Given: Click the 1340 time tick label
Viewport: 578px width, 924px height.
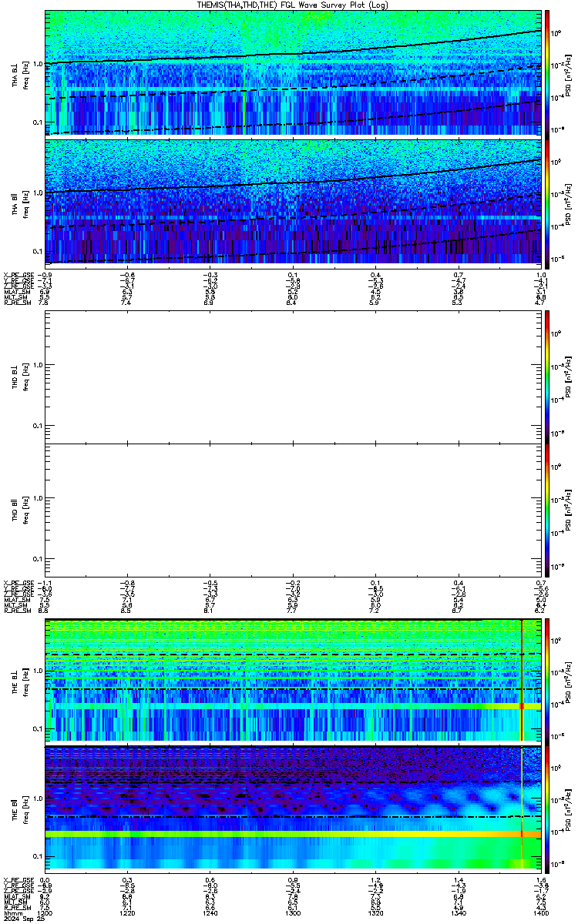Looking at the screenshot, I should tap(458, 913).
